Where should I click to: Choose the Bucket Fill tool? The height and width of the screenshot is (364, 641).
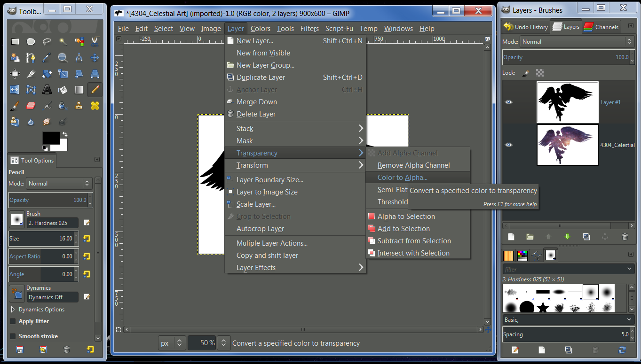(x=63, y=90)
